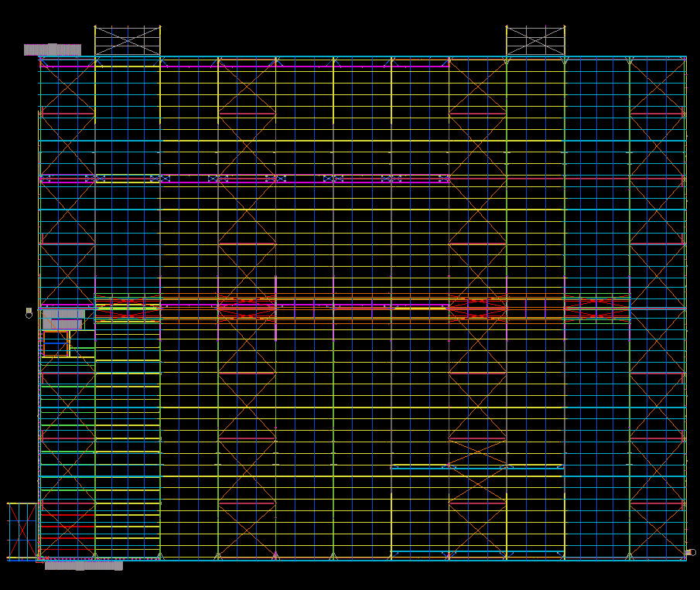Select the rightmost red hatched truss in the middle band

[x=596, y=309]
